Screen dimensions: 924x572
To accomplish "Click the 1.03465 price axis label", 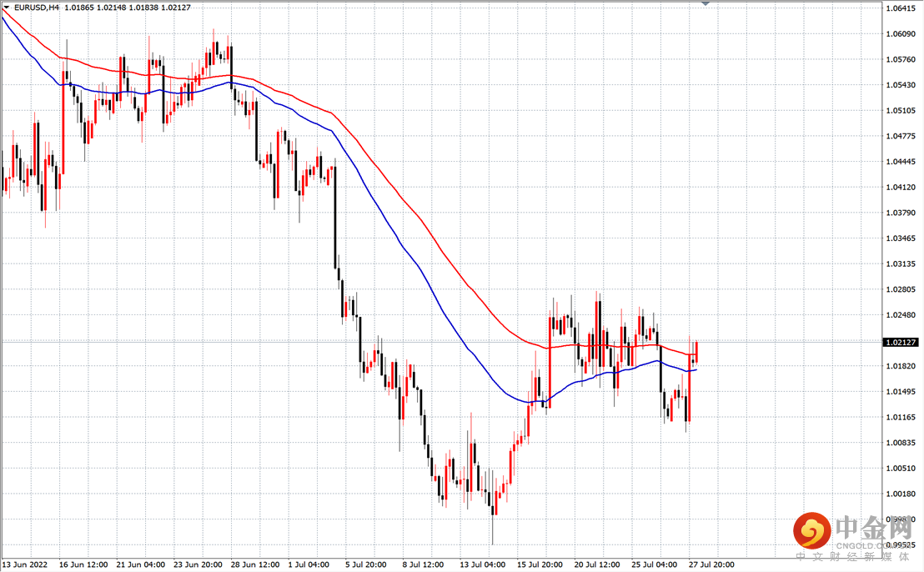I will pyautogui.click(x=901, y=238).
